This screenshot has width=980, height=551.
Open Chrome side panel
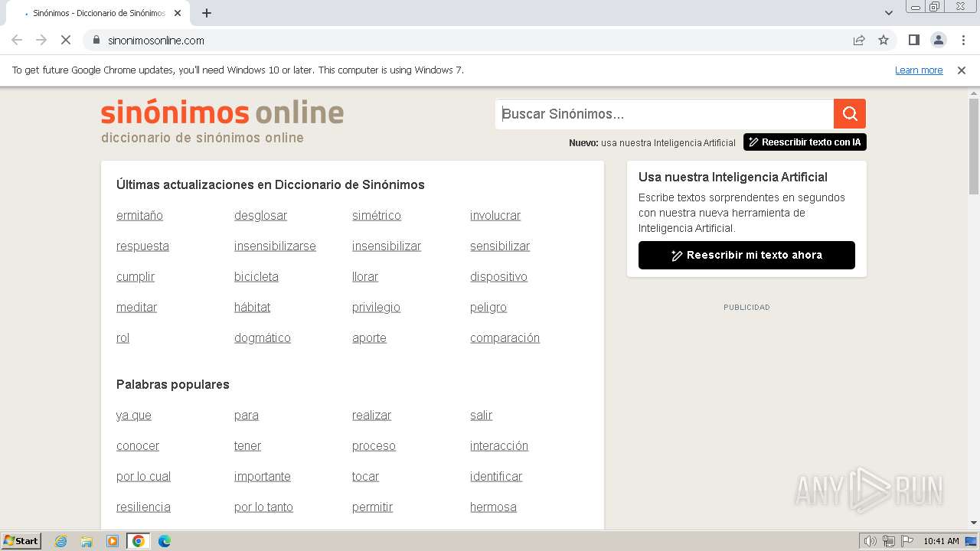click(x=913, y=40)
